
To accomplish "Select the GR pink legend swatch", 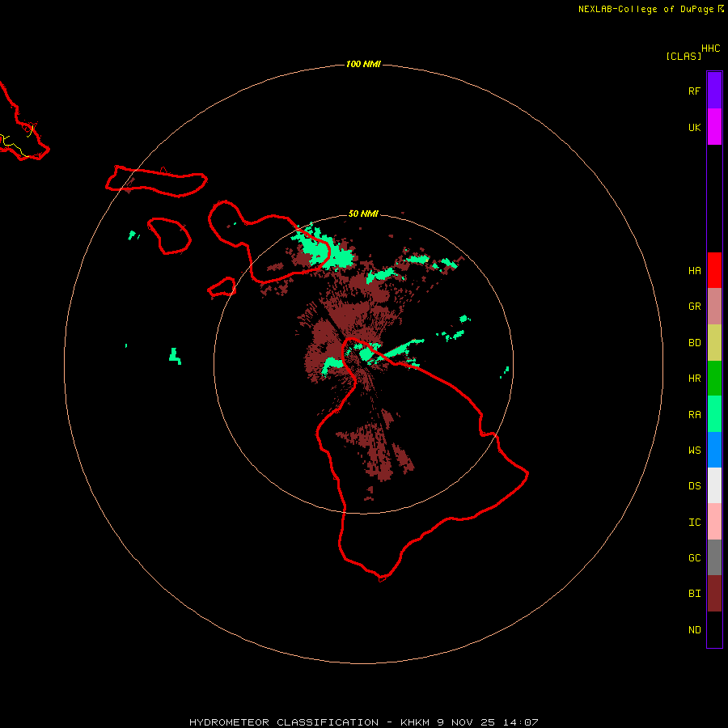I will [x=714, y=307].
